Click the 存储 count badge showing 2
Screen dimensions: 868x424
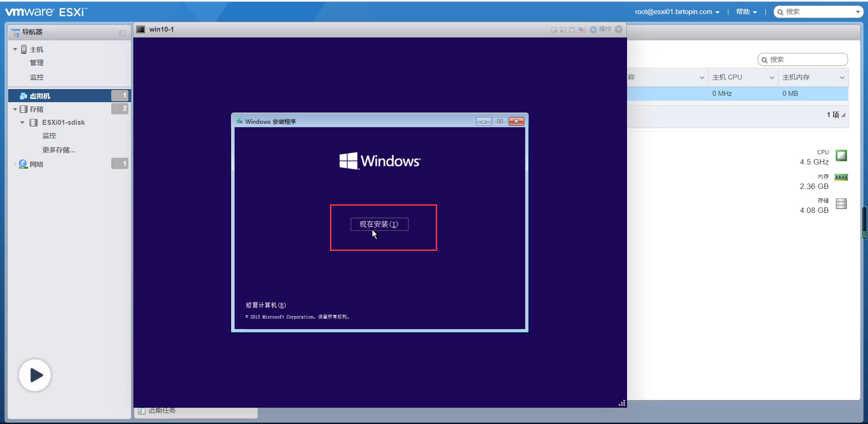click(x=120, y=109)
